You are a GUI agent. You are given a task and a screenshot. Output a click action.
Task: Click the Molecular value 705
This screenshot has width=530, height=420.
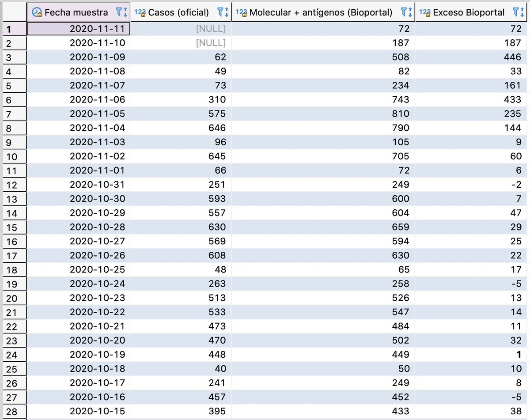[323, 156]
